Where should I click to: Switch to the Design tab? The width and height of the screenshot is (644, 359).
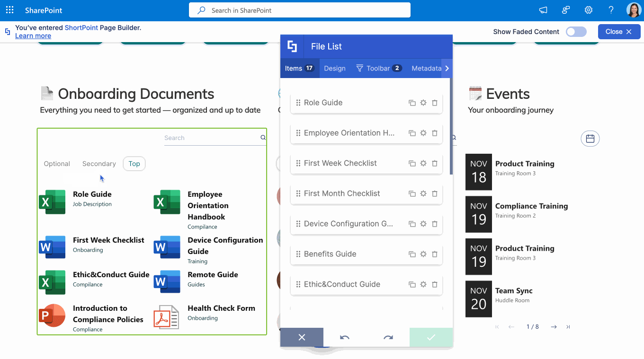(x=335, y=68)
